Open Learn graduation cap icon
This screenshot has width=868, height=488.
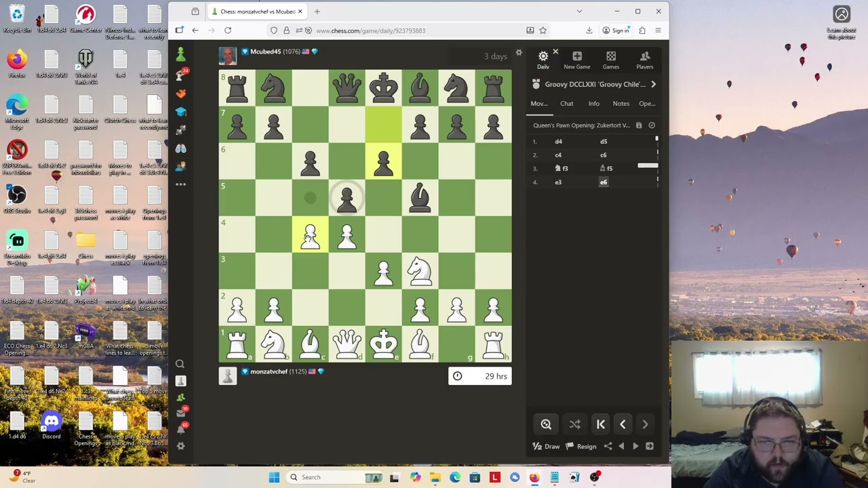click(180, 112)
